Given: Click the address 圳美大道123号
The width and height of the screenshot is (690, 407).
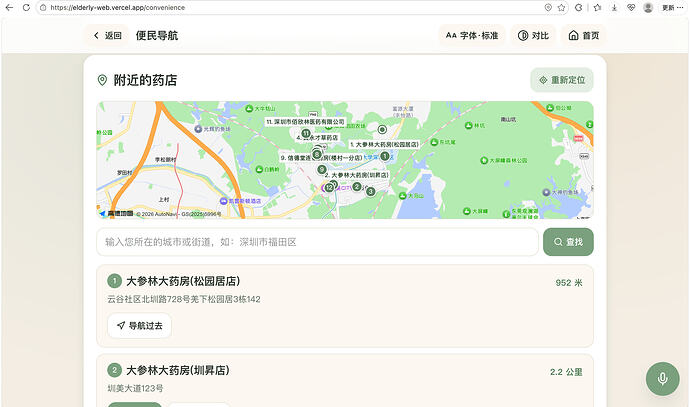Looking at the screenshot, I should [x=136, y=389].
